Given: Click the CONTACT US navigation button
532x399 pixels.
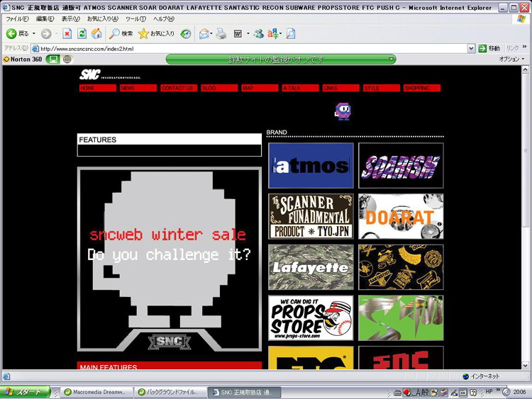Looking at the screenshot, I should coord(179,88).
